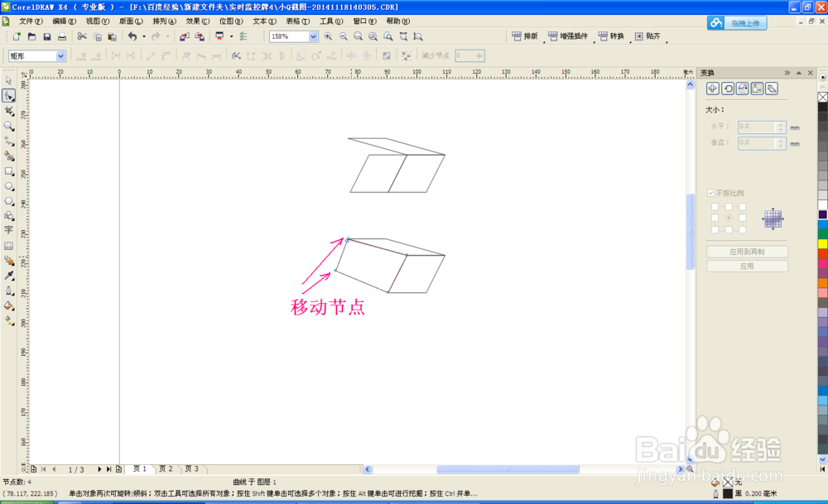Select the Rotate option in Transform docker
Screen dimensions: 828x504
(x=729, y=89)
